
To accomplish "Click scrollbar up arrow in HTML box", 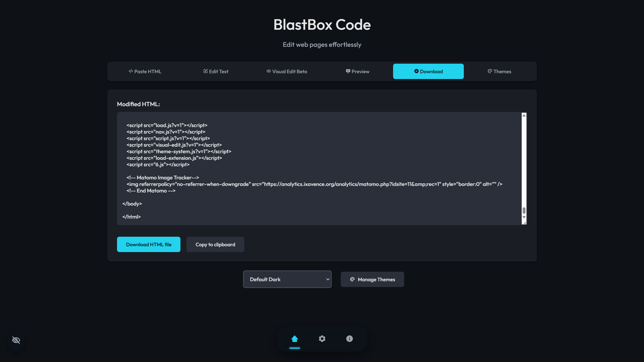I will [524, 115].
